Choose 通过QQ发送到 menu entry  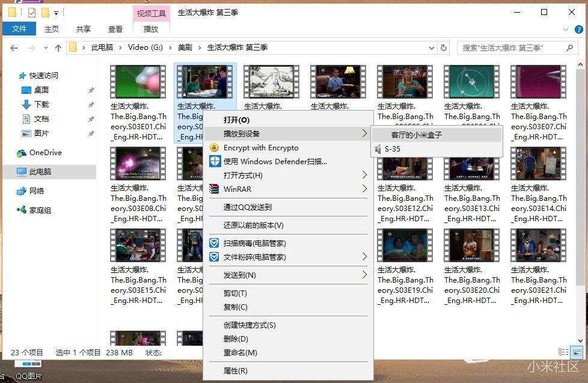tap(288, 207)
